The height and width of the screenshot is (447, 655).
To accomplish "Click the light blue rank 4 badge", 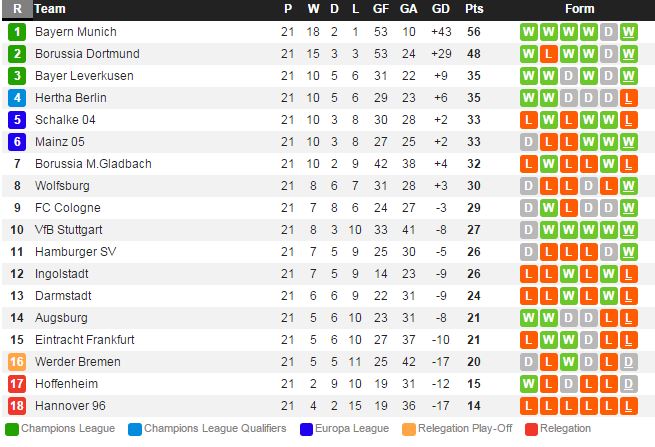I will pos(17,98).
